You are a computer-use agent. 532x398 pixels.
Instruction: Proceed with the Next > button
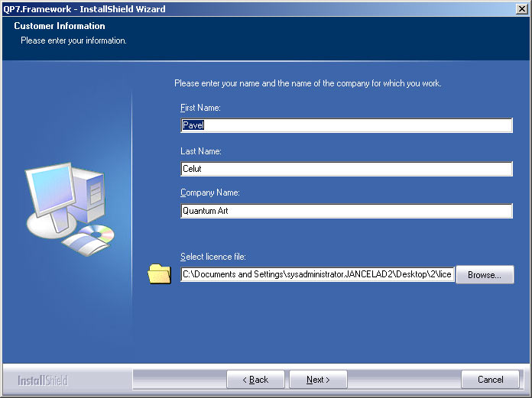[x=318, y=380]
